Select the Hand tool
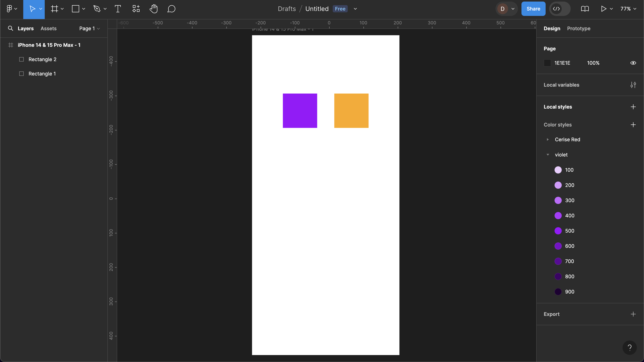 pyautogui.click(x=153, y=9)
